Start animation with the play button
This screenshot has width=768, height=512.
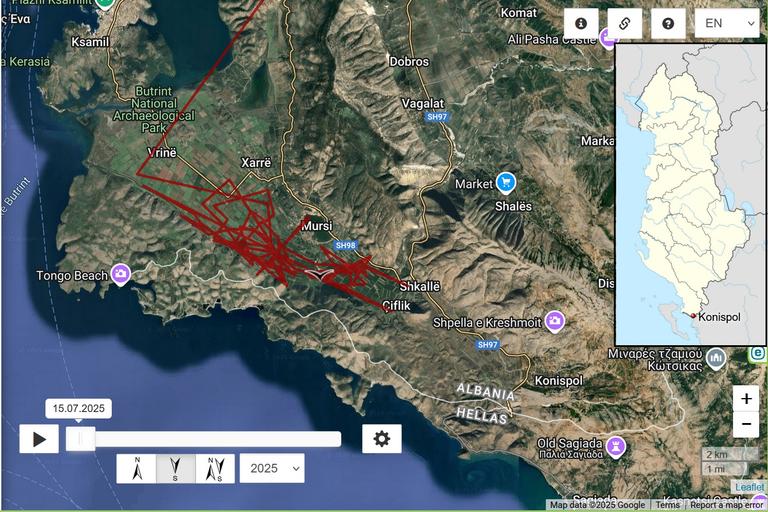pyautogui.click(x=39, y=439)
